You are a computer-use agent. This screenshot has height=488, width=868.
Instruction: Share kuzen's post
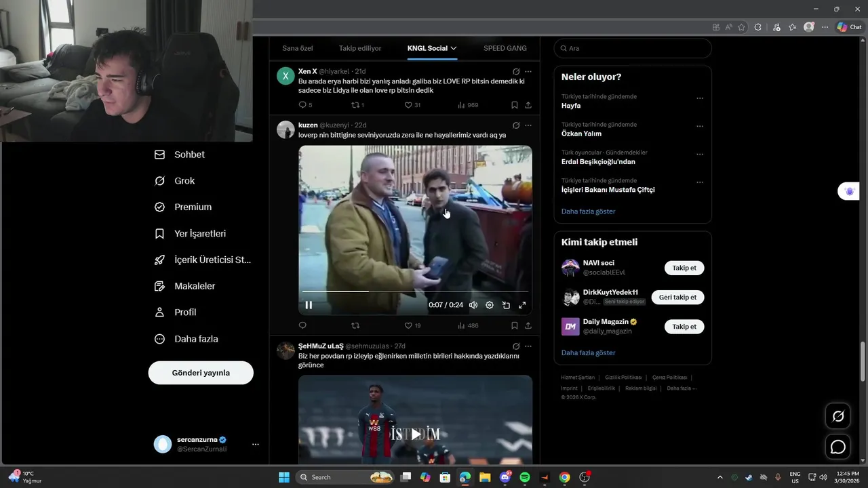tap(528, 325)
